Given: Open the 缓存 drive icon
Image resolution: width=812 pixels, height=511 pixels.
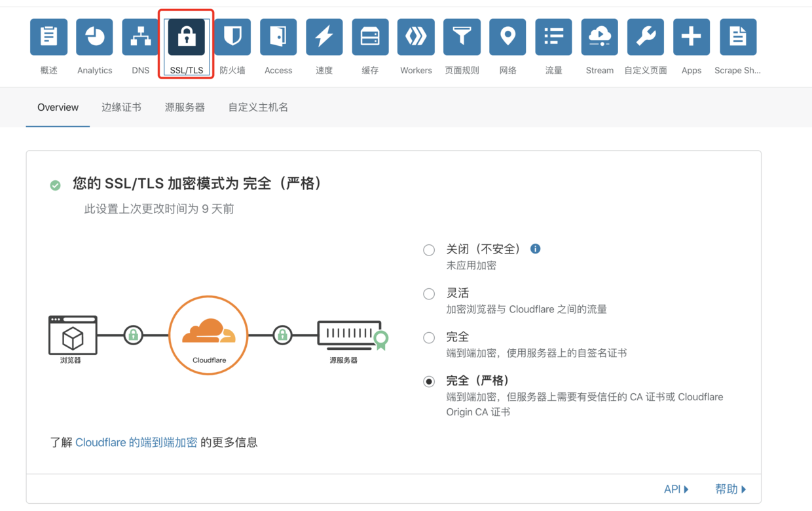Looking at the screenshot, I should (x=370, y=37).
